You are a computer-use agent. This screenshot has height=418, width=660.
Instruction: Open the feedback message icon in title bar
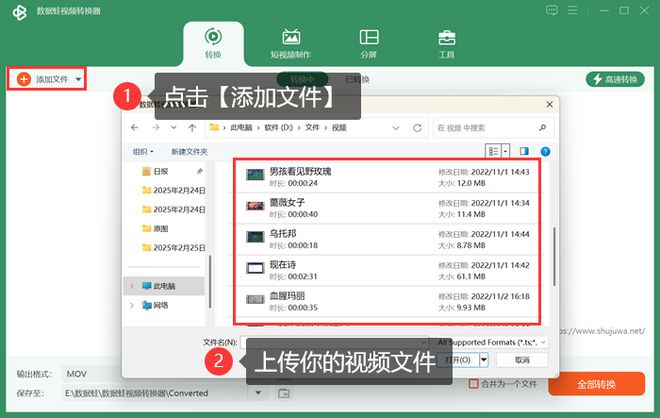pos(552,10)
